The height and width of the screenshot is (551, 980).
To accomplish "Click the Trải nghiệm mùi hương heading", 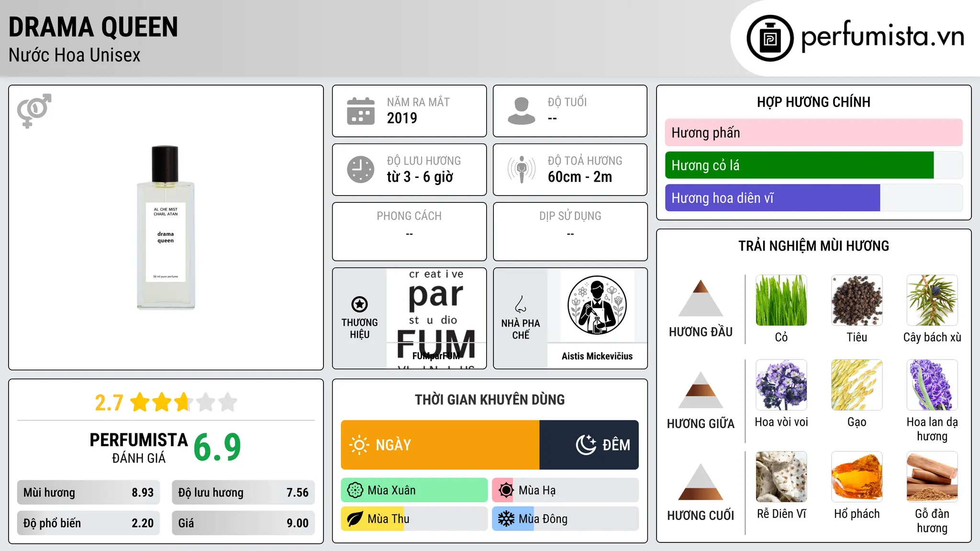I will pyautogui.click(x=813, y=246).
